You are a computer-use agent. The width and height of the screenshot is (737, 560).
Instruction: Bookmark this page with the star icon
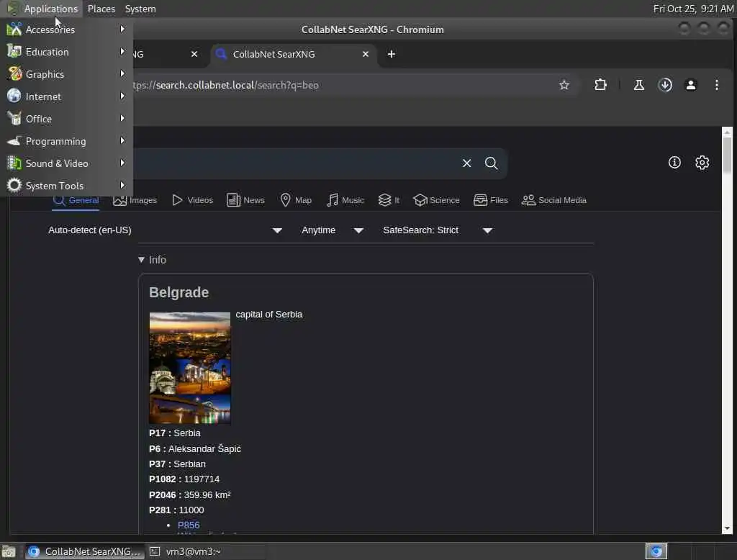(564, 85)
